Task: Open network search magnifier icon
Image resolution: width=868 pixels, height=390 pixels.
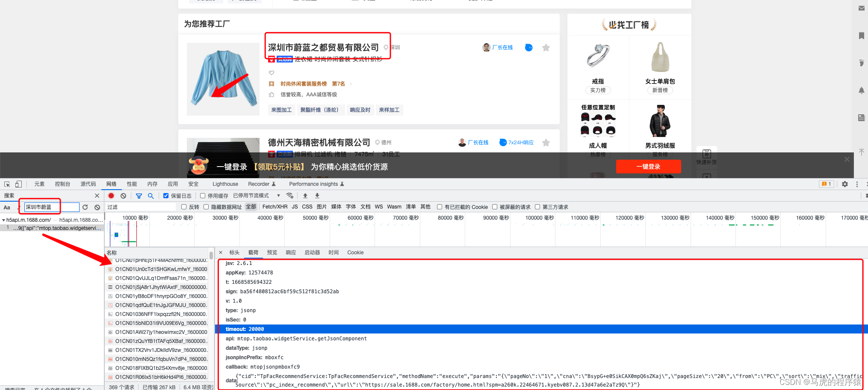Action: [x=151, y=196]
